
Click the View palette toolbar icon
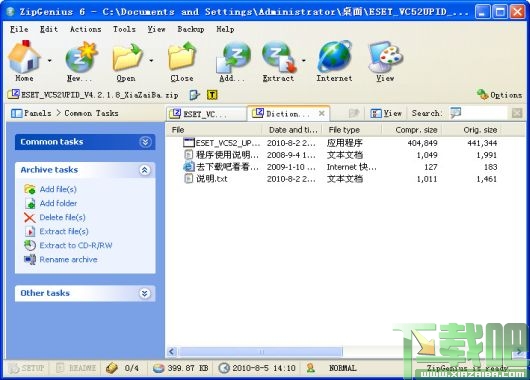coord(385,57)
